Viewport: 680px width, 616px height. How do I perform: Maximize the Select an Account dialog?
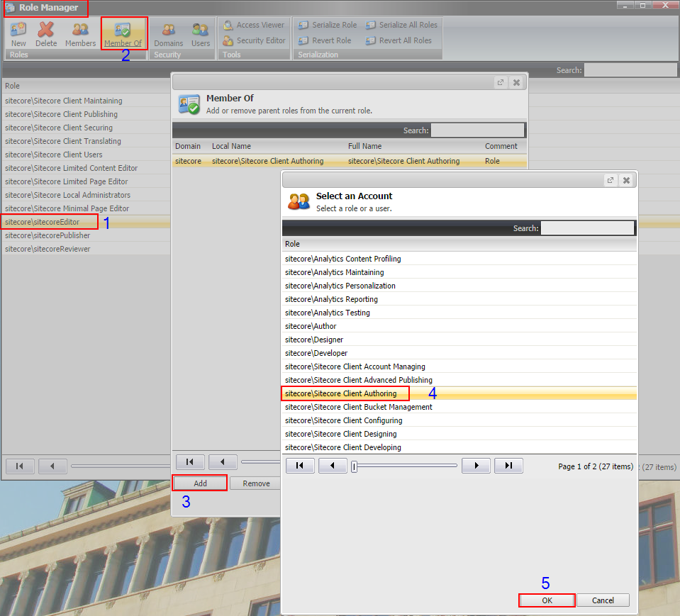pos(611,180)
